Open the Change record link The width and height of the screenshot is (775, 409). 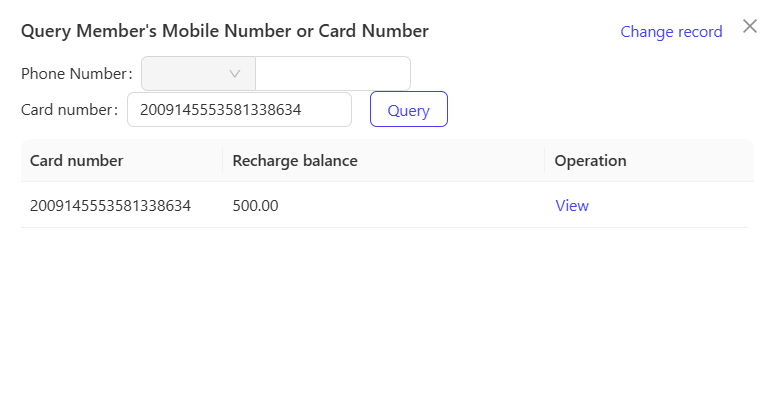coord(671,32)
